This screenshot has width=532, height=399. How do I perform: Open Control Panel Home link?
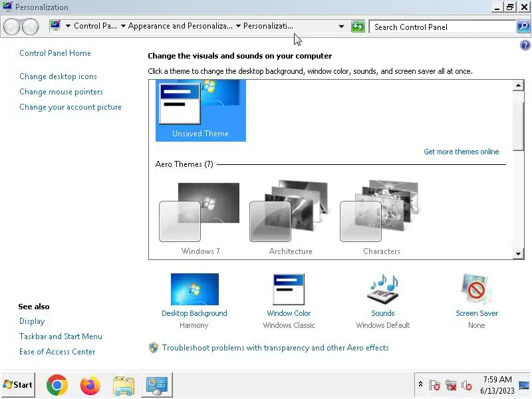(x=55, y=53)
